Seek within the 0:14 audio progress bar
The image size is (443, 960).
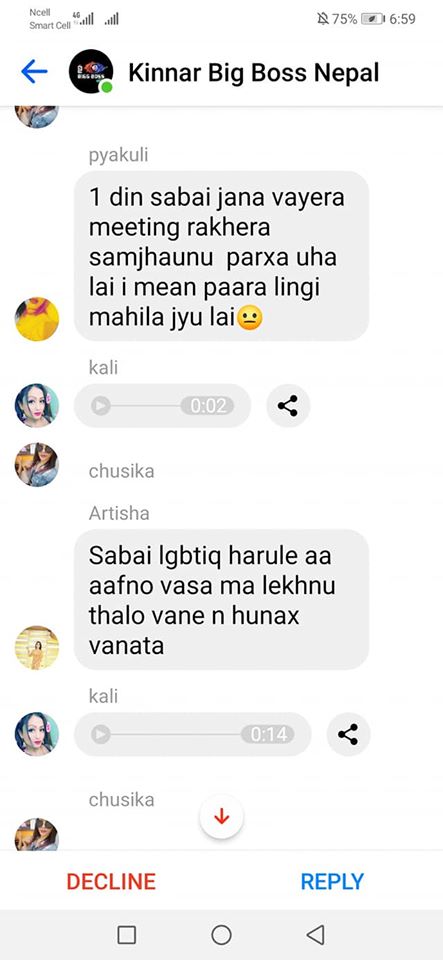pos(177,734)
